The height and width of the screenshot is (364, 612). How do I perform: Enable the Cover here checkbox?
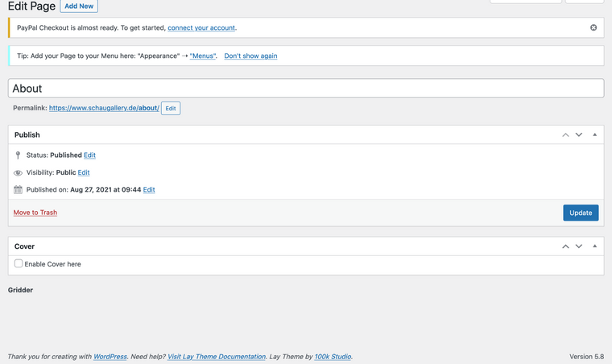pyautogui.click(x=19, y=263)
